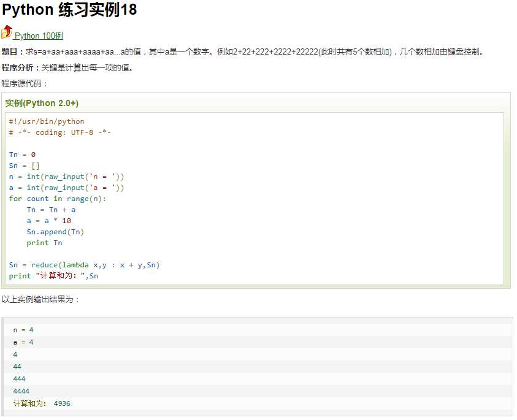This screenshot has width=517, height=420.
Task: Click the code line "Tn = 0"
Action: pos(22,155)
